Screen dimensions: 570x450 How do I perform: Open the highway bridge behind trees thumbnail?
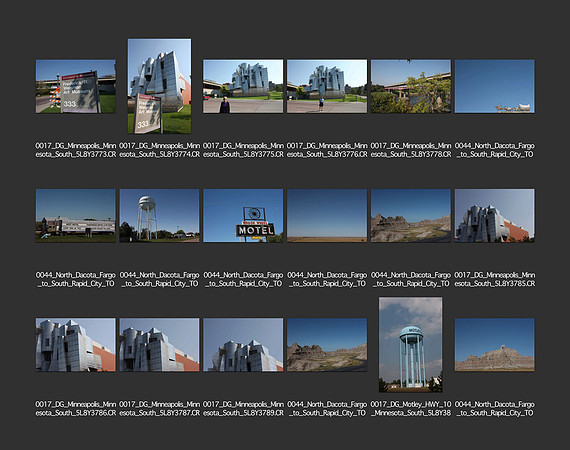pyautogui.click(x=411, y=87)
